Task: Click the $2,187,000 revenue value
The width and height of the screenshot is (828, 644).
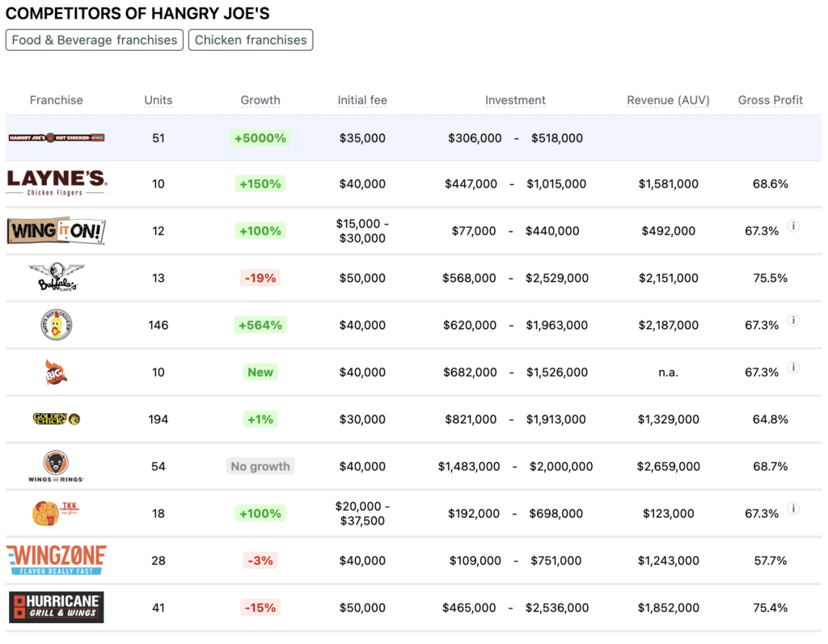Action: tap(668, 325)
